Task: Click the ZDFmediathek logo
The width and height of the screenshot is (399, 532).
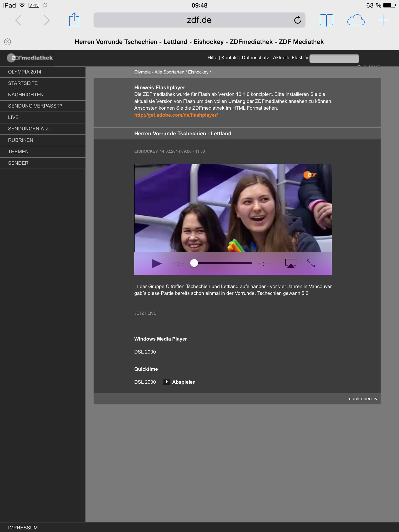Action: [30, 58]
